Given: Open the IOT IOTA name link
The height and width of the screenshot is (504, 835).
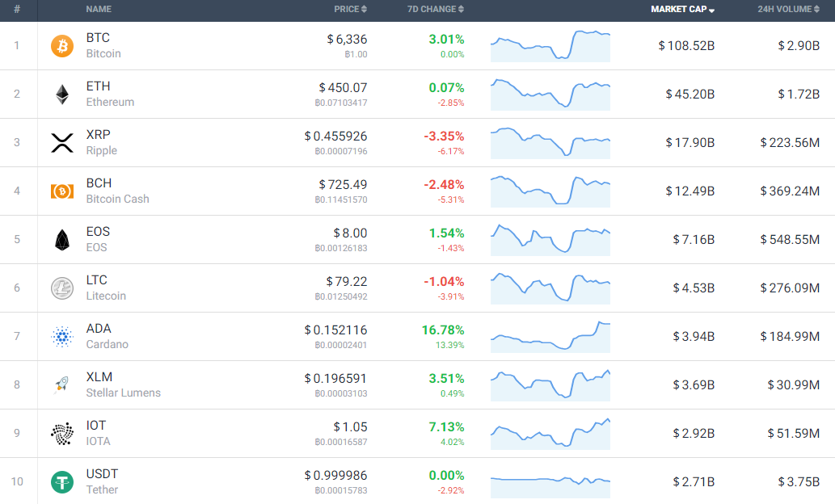Looking at the screenshot, I should 98,433.
